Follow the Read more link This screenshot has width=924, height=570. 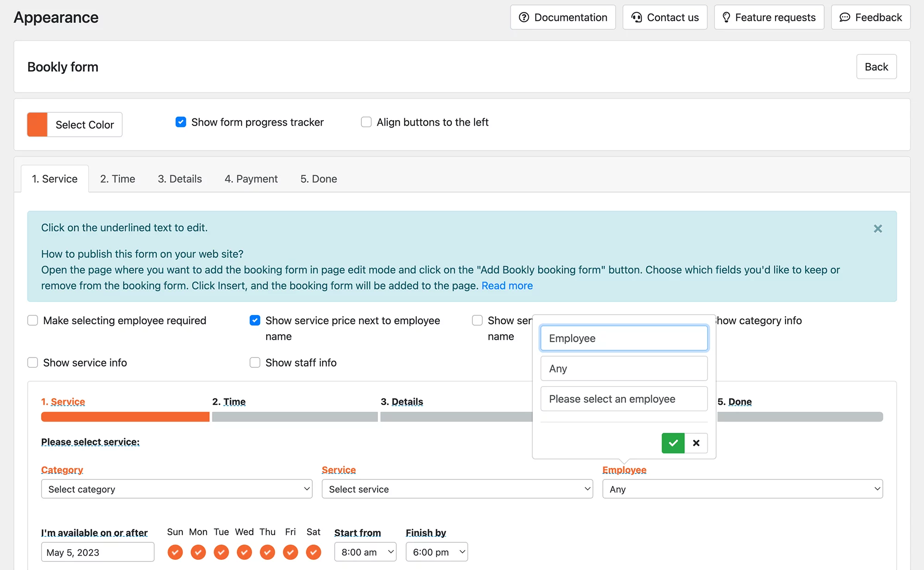(x=507, y=285)
